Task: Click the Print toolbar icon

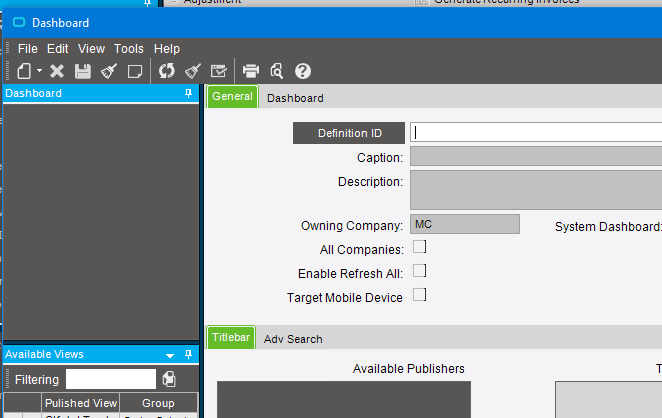Action: (251, 71)
